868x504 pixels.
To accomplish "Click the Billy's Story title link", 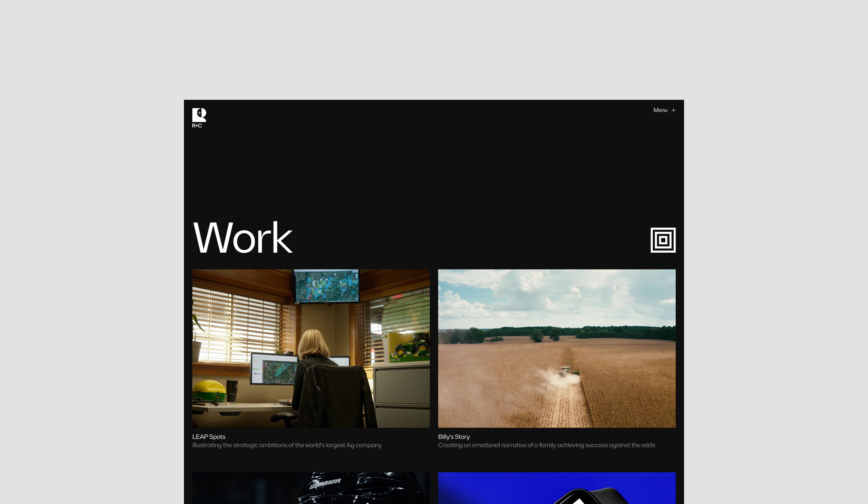I will [454, 437].
